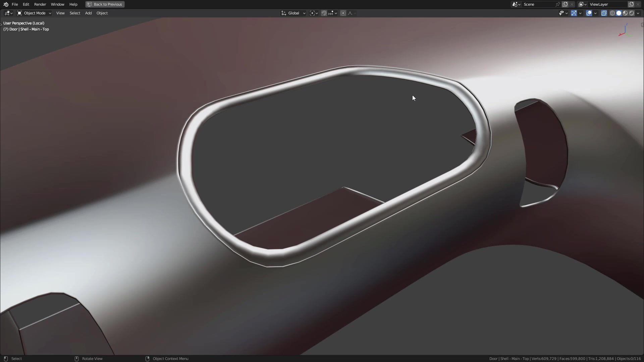
Task: Open the Render menu
Action: [x=40, y=4]
